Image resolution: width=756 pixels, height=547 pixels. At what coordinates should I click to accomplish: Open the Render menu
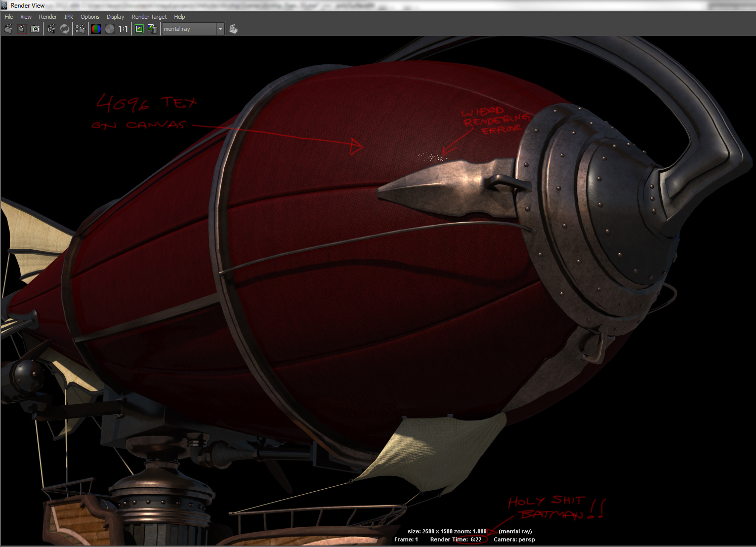click(48, 17)
